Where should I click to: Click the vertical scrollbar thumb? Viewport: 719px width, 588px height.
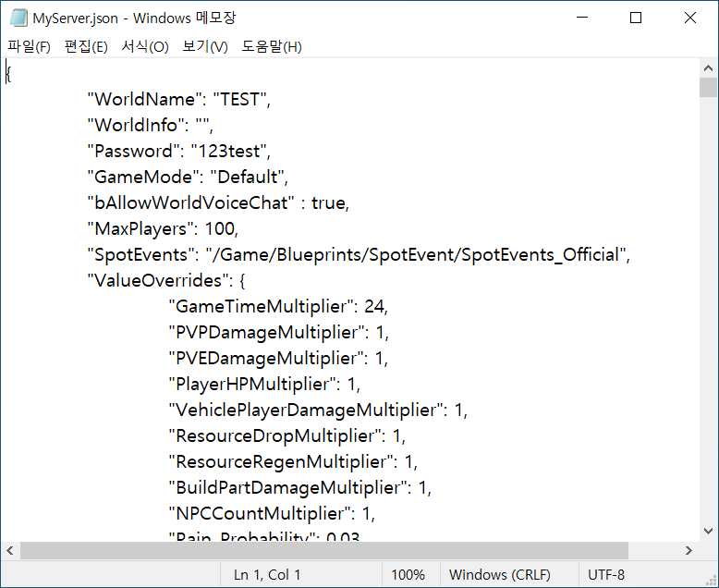(x=708, y=88)
